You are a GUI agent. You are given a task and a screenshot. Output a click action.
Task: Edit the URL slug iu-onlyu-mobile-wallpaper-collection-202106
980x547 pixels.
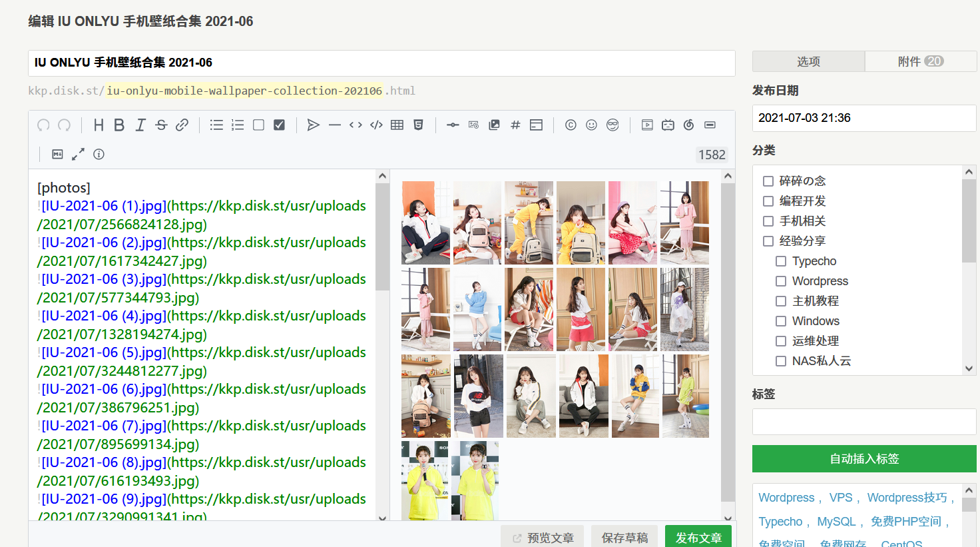tap(244, 91)
